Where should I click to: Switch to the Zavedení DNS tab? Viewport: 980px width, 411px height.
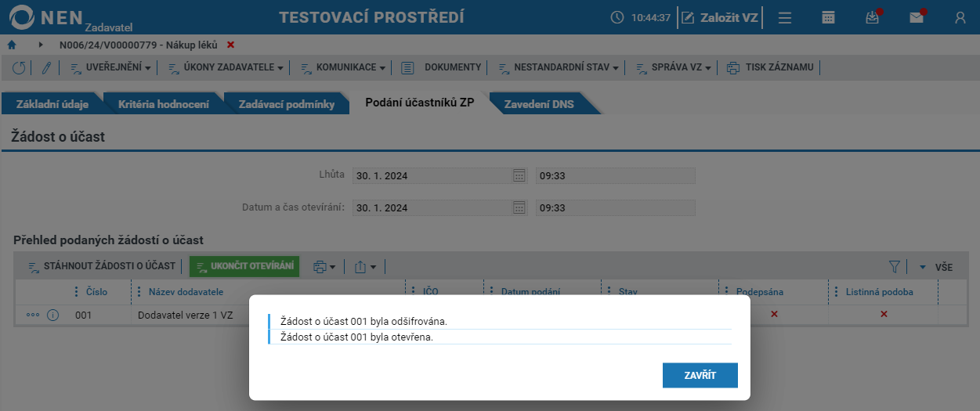click(539, 104)
